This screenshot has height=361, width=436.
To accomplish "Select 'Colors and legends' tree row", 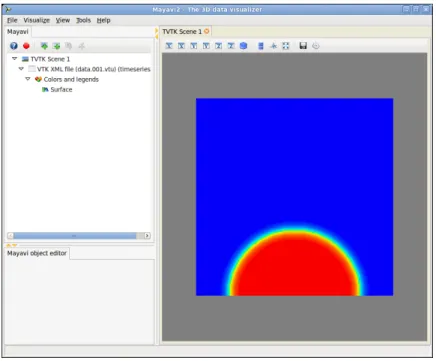I will tap(71, 79).
